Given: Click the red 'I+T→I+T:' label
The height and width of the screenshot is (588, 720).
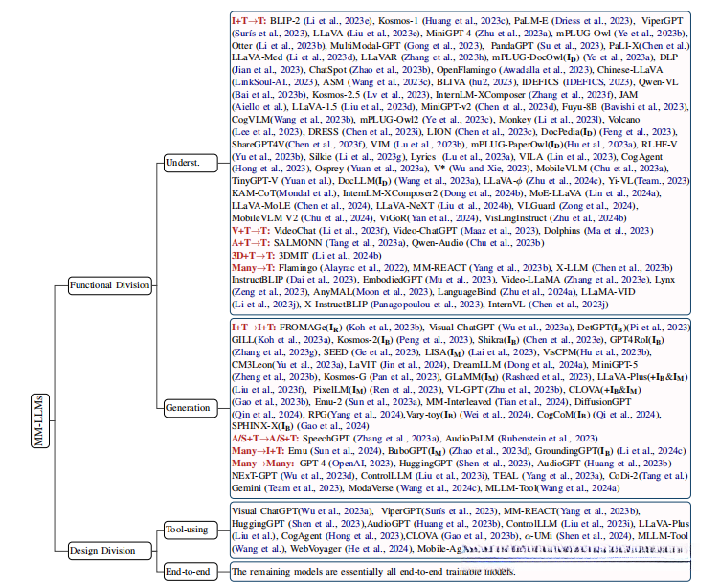Looking at the screenshot, I should pyautogui.click(x=254, y=328).
